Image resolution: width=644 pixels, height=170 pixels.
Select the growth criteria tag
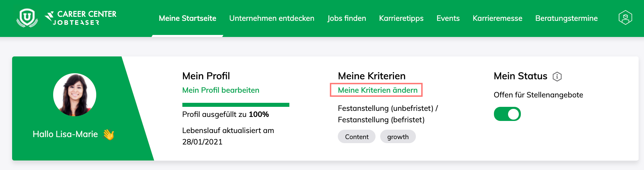coord(398,137)
